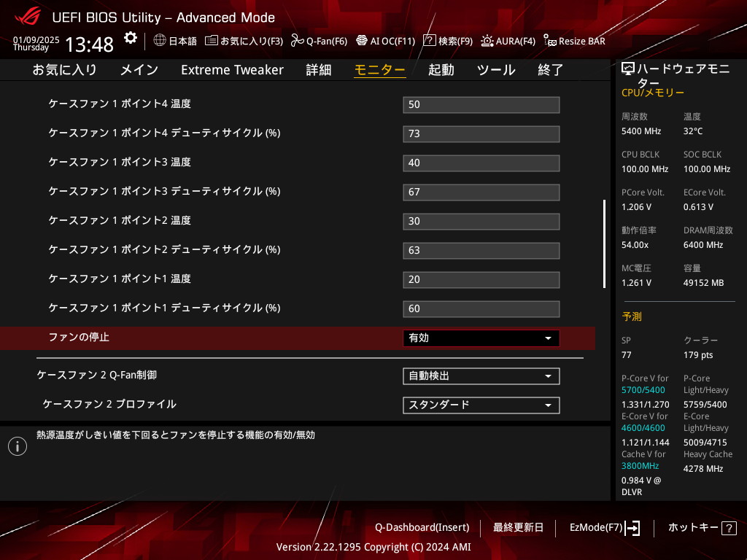Open Q-Dashboard(Insert)
This screenshot has width=747, height=560.
[422, 527]
